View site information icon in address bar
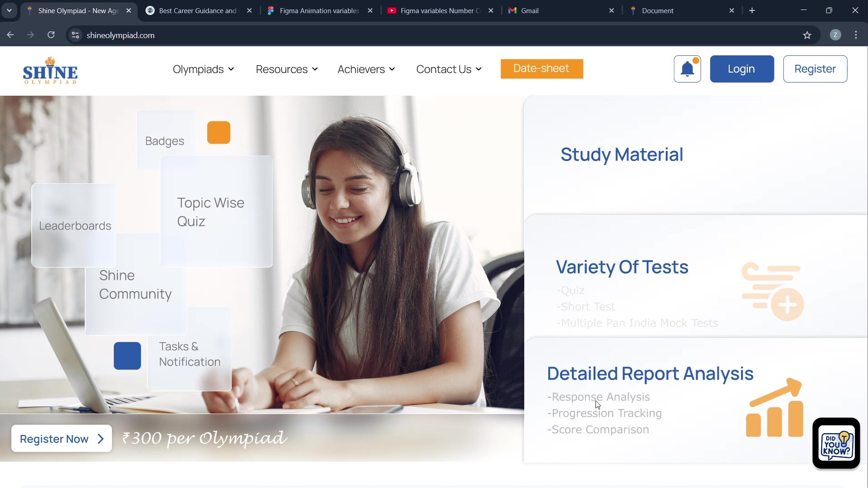 pos(76,35)
